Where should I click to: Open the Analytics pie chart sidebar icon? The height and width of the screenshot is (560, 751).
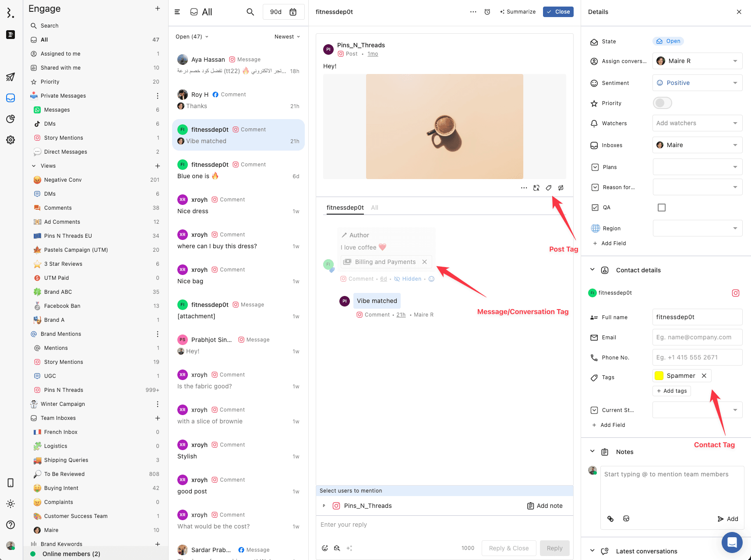(11, 119)
